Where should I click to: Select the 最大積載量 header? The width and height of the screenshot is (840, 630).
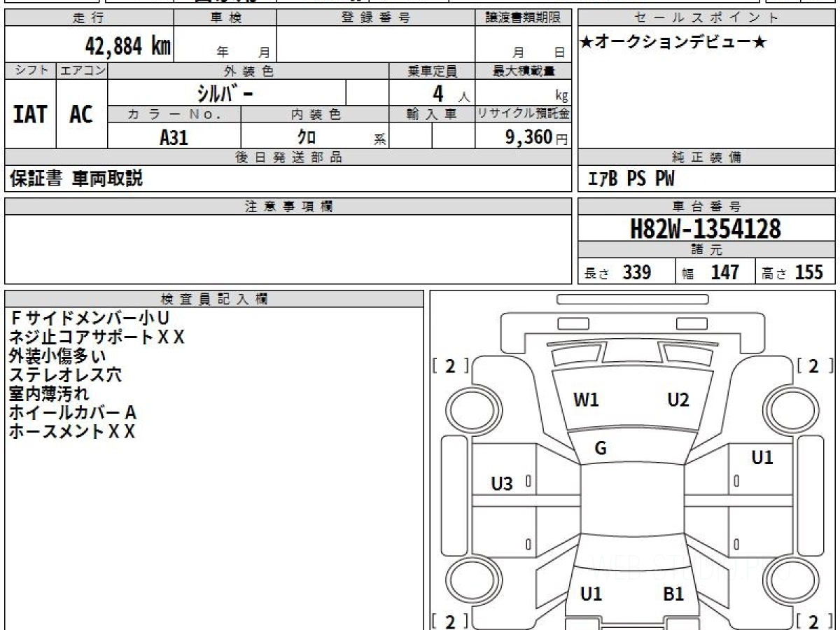pyautogui.click(x=523, y=71)
